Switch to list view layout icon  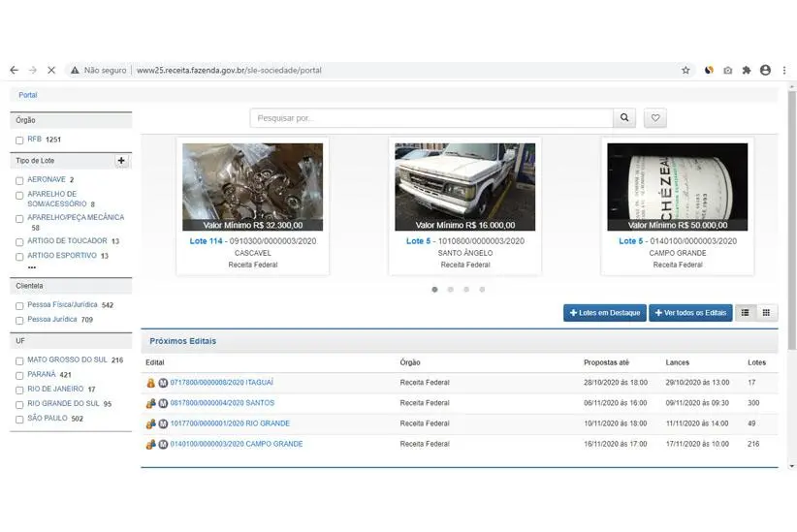746,313
